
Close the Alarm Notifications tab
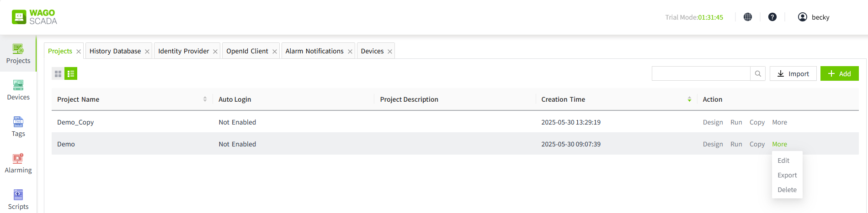pos(350,52)
